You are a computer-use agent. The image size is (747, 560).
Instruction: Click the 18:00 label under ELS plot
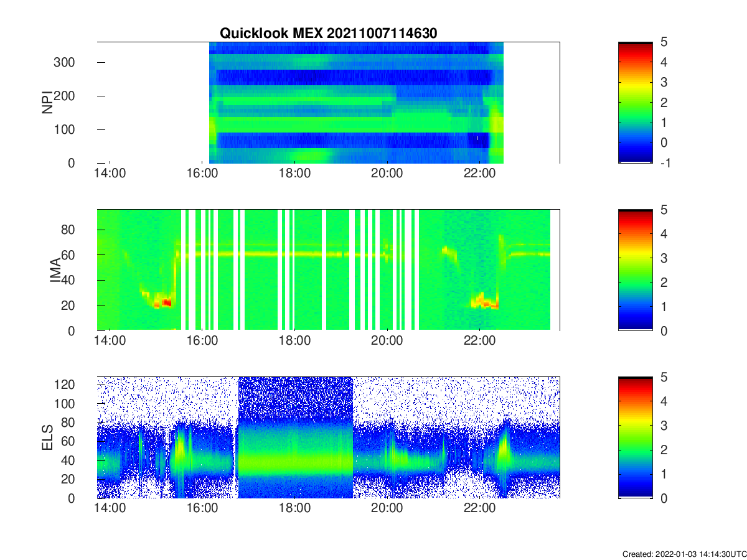tap(294, 509)
